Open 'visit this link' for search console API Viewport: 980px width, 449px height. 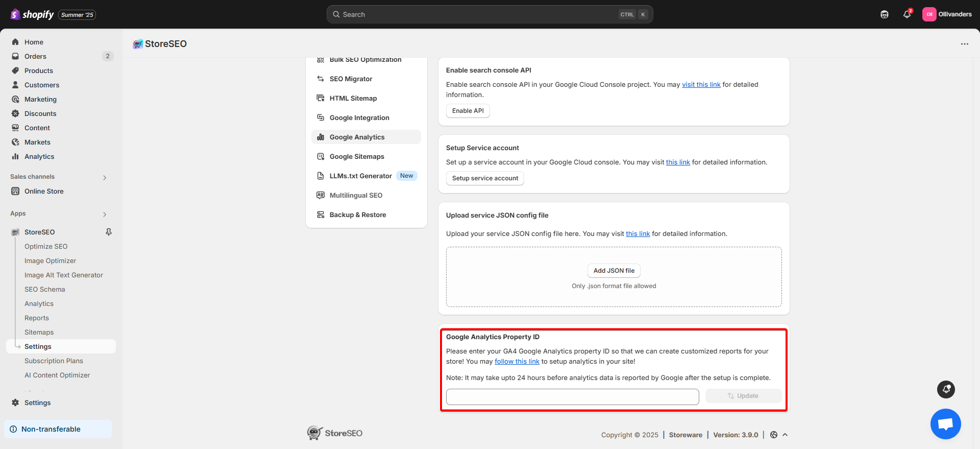coord(701,85)
